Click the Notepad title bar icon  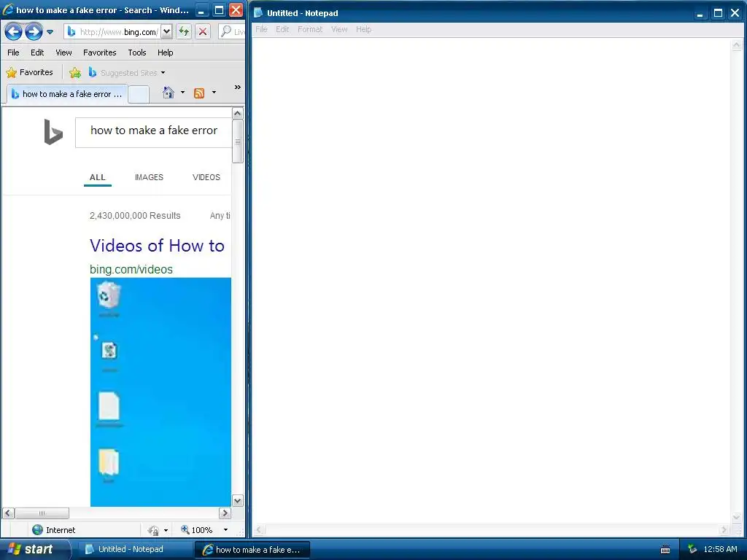258,13
